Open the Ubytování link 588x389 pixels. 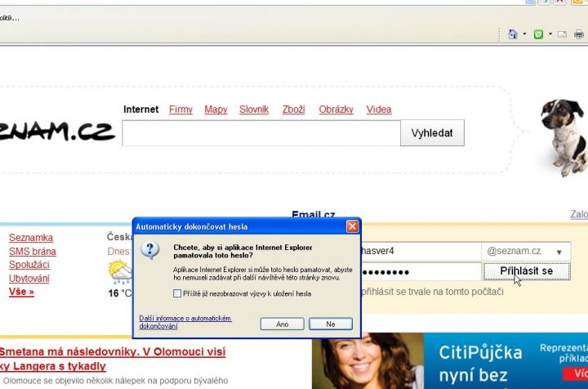tap(29, 279)
